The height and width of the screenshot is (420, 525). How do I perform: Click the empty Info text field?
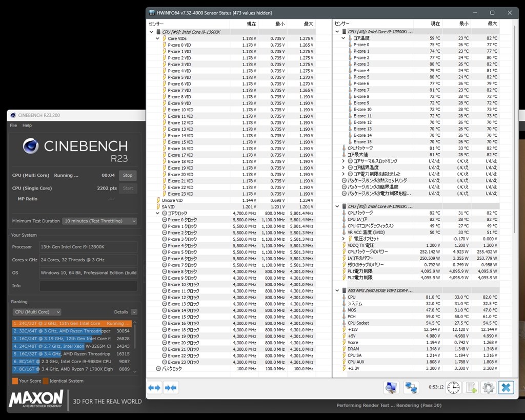click(88, 286)
